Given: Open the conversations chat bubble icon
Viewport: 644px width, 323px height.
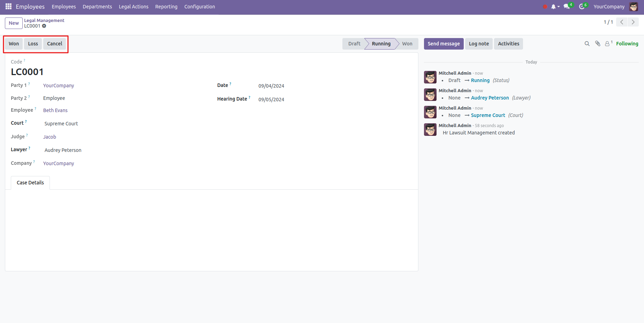Looking at the screenshot, I should click(567, 7).
